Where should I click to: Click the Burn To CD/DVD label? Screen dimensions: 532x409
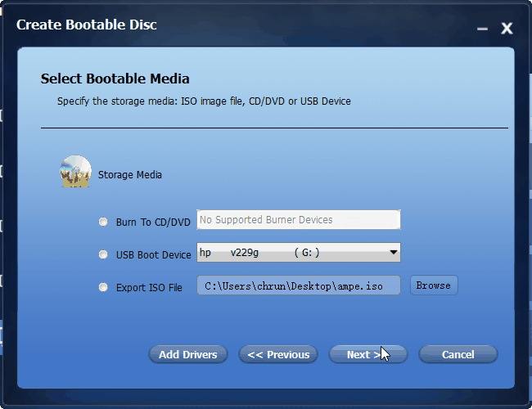point(153,222)
